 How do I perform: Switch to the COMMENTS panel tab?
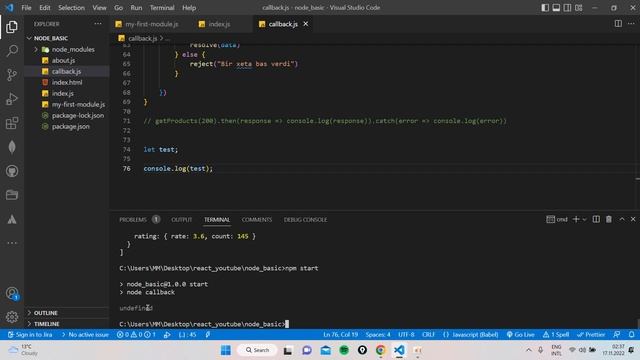coord(257,220)
